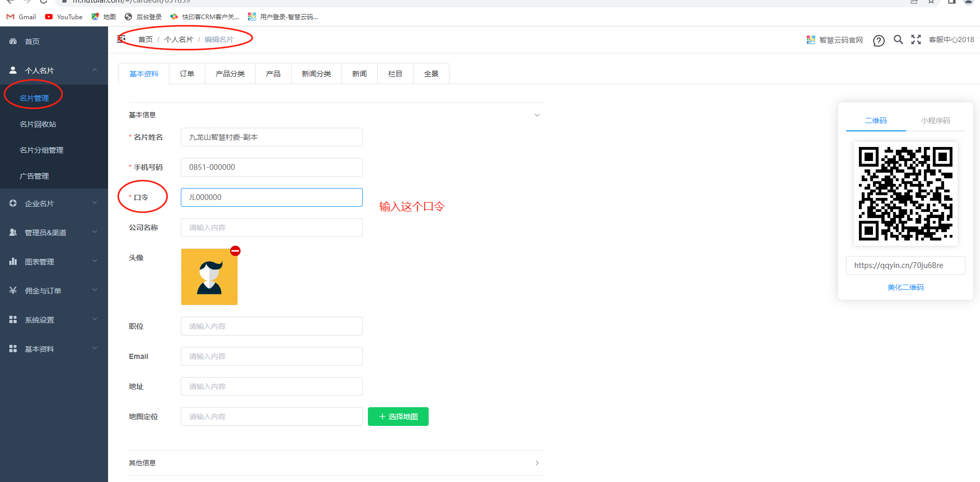This screenshot has height=482, width=980.
Task: Collapse the 基本信息 section chevron
Action: click(x=537, y=115)
